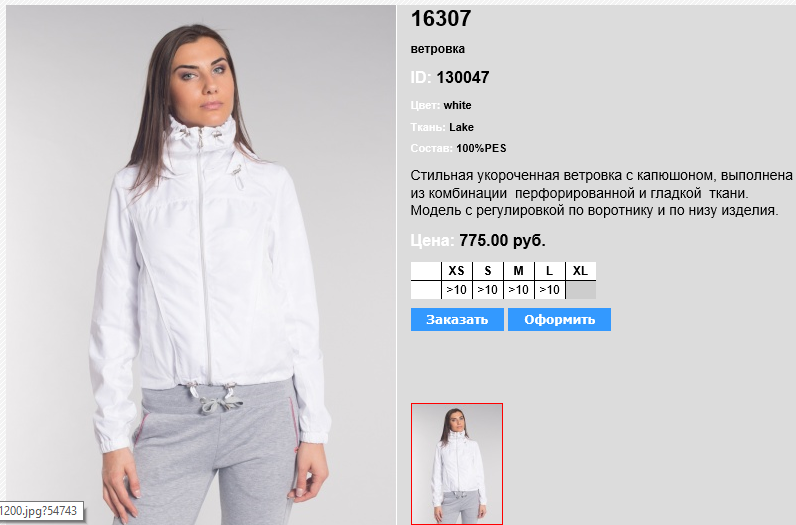Click the color value white
Screen dimensions: 796x525
[457, 105]
